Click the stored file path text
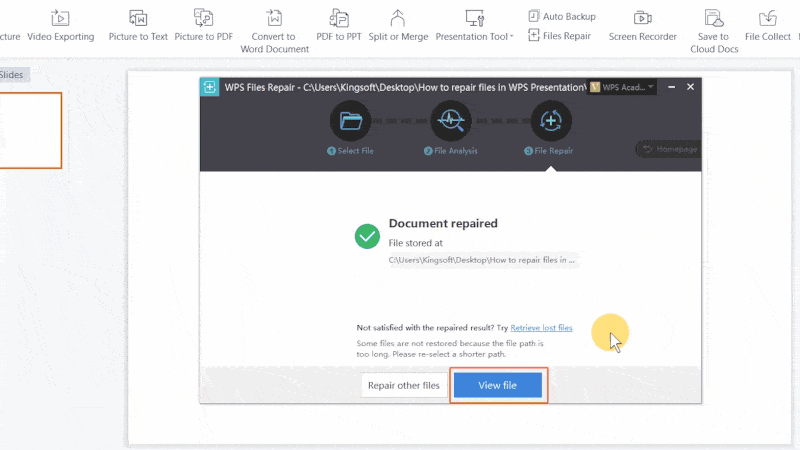 482,260
